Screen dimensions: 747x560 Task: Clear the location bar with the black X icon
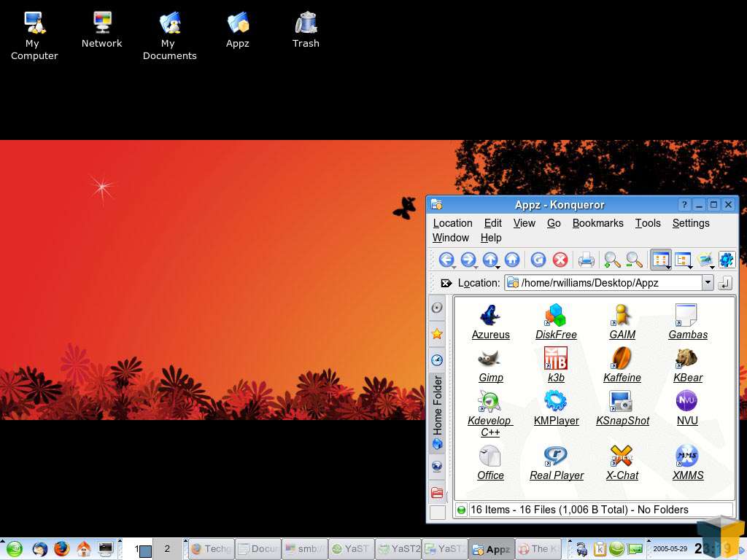pyautogui.click(x=446, y=284)
